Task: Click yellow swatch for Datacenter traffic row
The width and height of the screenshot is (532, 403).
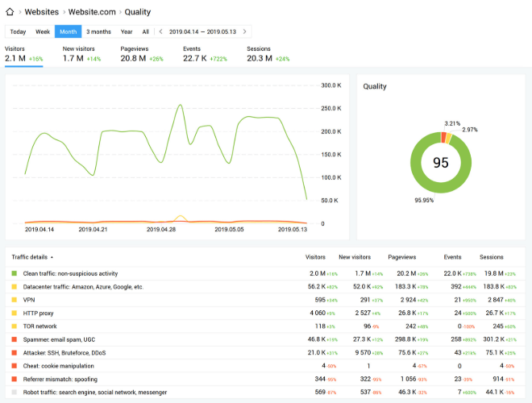Action: (x=15, y=287)
